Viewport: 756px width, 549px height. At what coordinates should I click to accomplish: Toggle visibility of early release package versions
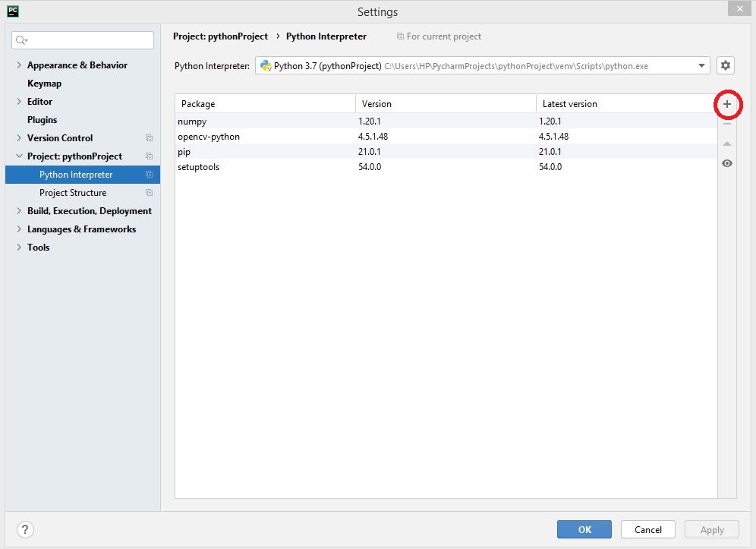[726, 162]
